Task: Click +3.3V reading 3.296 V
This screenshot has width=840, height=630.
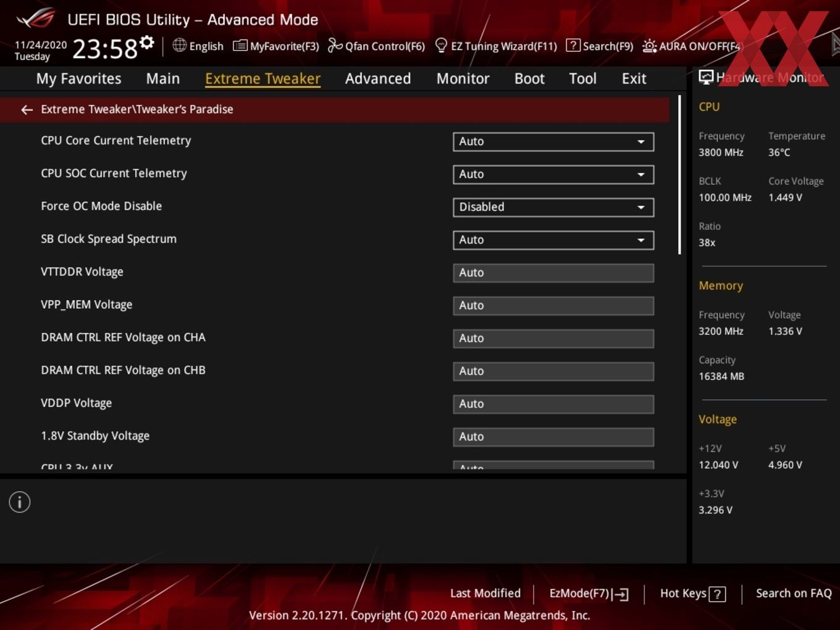Action: [x=715, y=510]
